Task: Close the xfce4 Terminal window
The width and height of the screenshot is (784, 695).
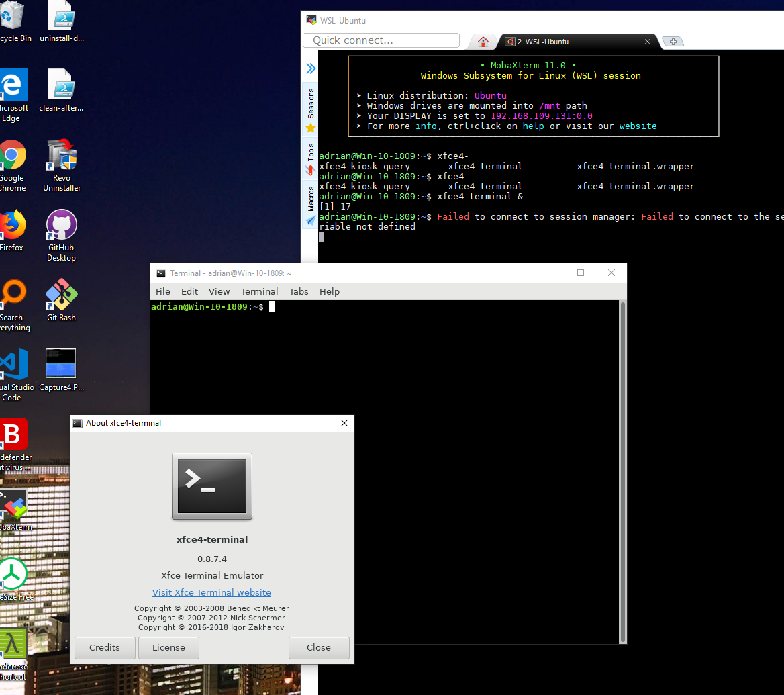Action: [611, 273]
